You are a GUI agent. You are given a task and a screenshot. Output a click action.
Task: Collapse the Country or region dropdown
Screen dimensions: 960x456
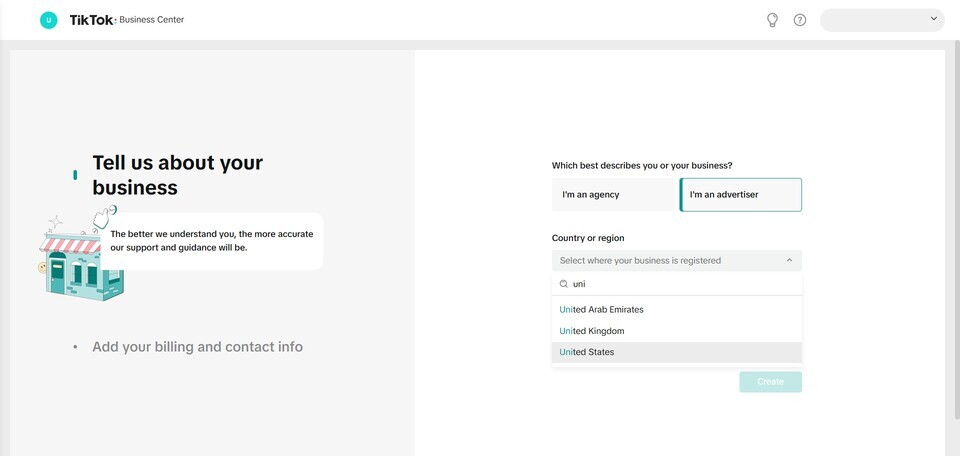click(x=676, y=261)
